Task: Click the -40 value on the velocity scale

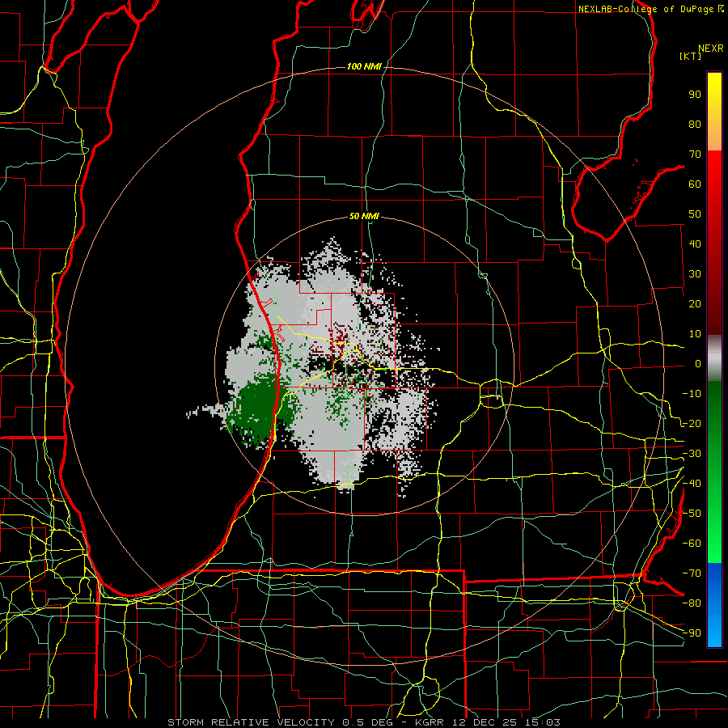Action: [x=692, y=484]
